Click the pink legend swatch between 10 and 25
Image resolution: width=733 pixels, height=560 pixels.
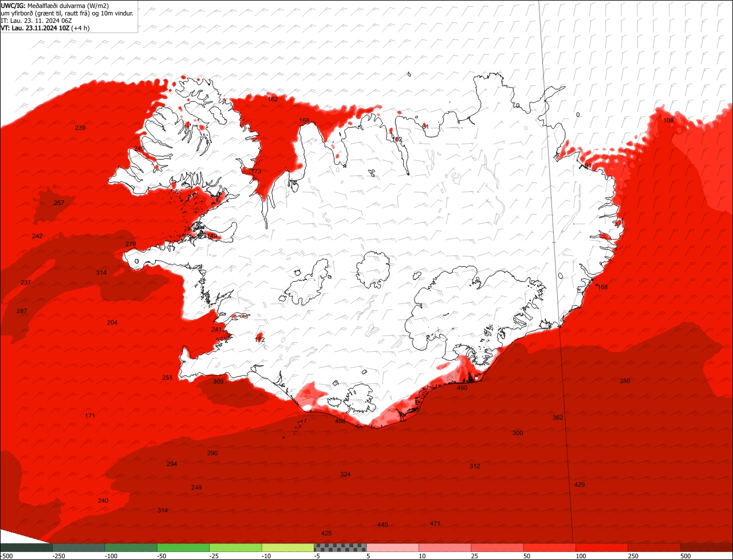click(x=445, y=547)
